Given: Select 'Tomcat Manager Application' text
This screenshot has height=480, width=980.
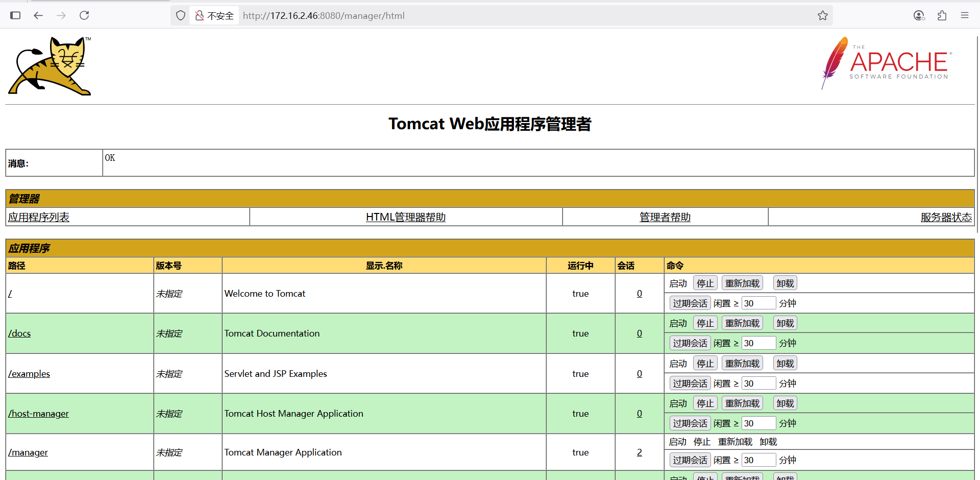Looking at the screenshot, I should 283,452.
